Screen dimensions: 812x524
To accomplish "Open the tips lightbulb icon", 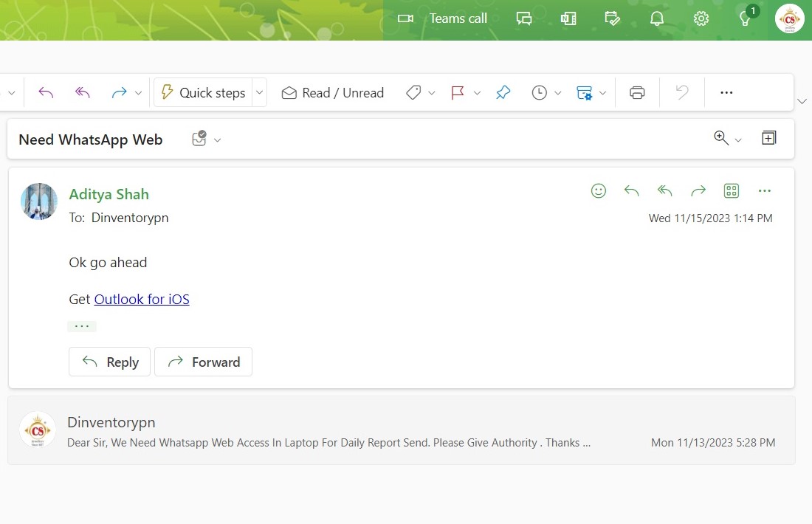I will click(746, 18).
